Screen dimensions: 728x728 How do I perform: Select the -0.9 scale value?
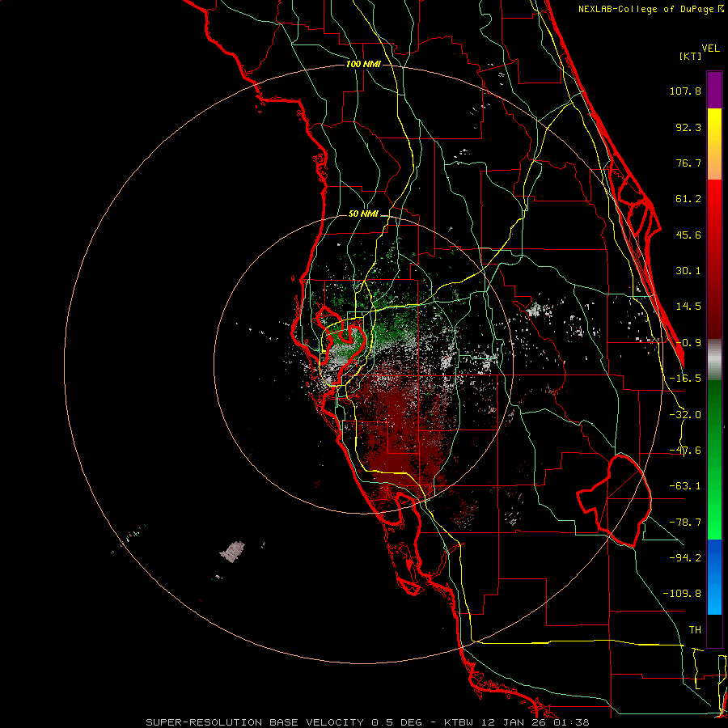pos(688,343)
